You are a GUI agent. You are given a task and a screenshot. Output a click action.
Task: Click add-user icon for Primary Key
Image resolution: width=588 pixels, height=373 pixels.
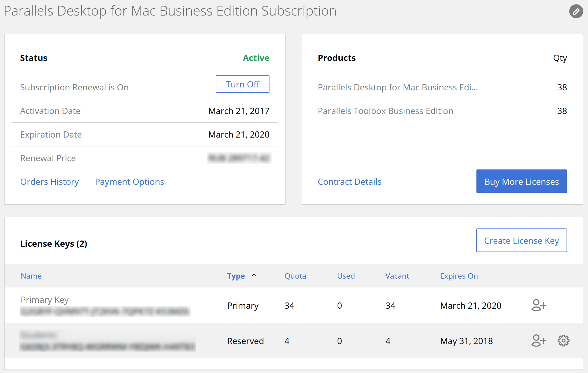[539, 305]
